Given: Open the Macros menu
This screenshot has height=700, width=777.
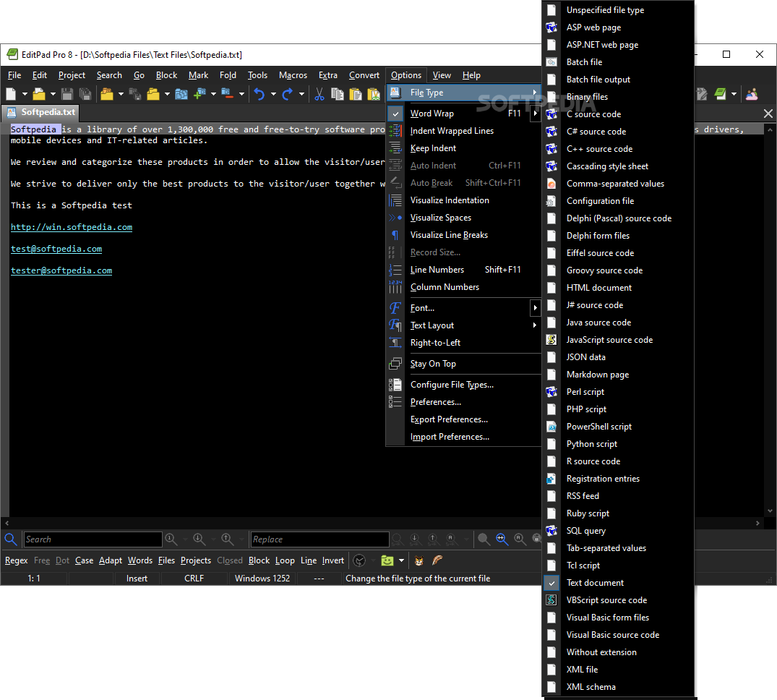Looking at the screenshot, I should [x=293, y=75].
